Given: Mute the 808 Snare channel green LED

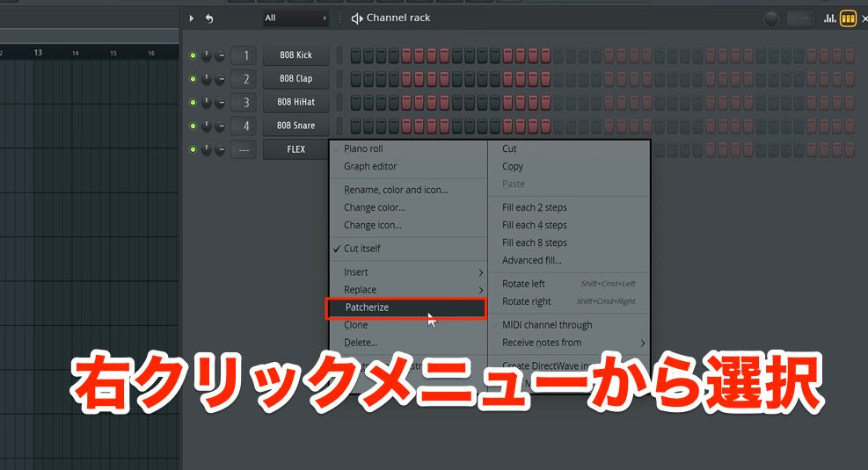Looking at the screenshot, I should tap(193, 127).
